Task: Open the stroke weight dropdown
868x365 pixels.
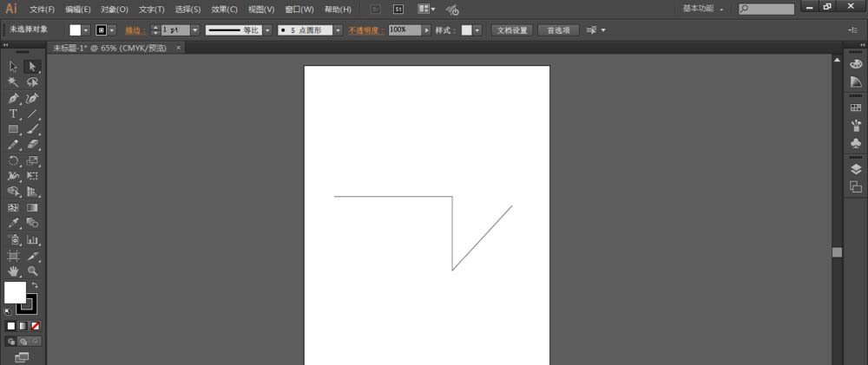Action: (x=194, y=29)
